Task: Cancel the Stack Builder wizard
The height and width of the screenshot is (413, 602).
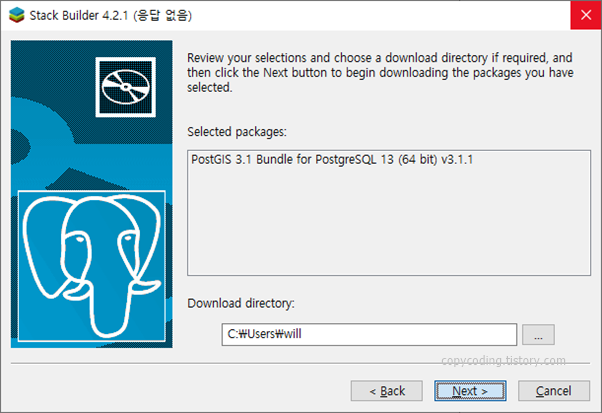Action: [554, 391]
